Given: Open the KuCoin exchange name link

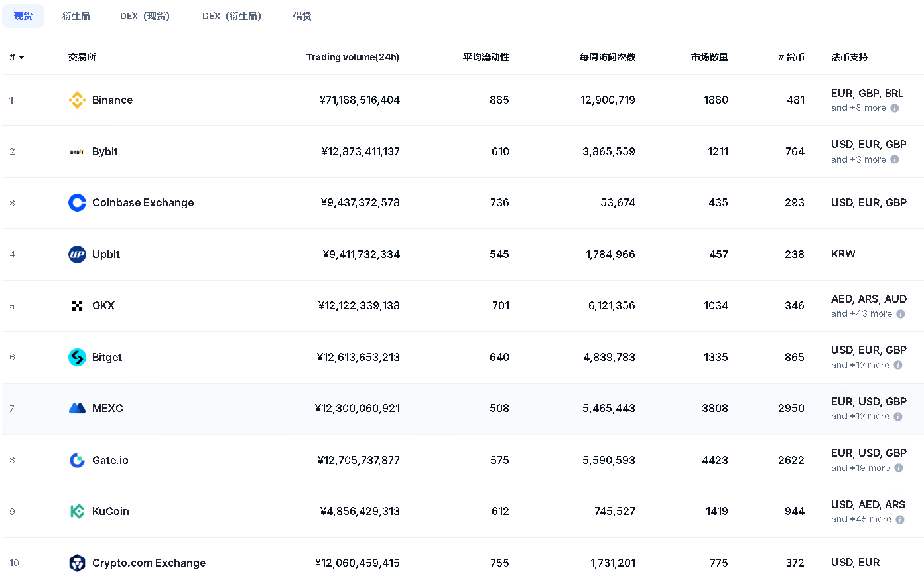Looking at the screenshot, I should pyautogui.click(x=110, y=512).
